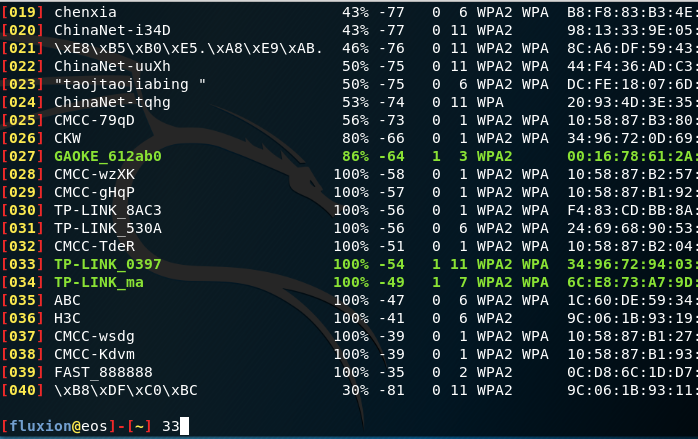
Task: Select the ABC network name
Action: point(67,301)
